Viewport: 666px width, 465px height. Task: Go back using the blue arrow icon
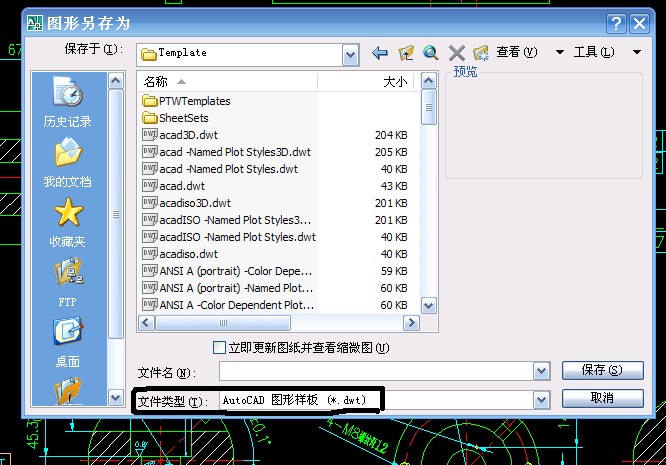coord(380,53)
